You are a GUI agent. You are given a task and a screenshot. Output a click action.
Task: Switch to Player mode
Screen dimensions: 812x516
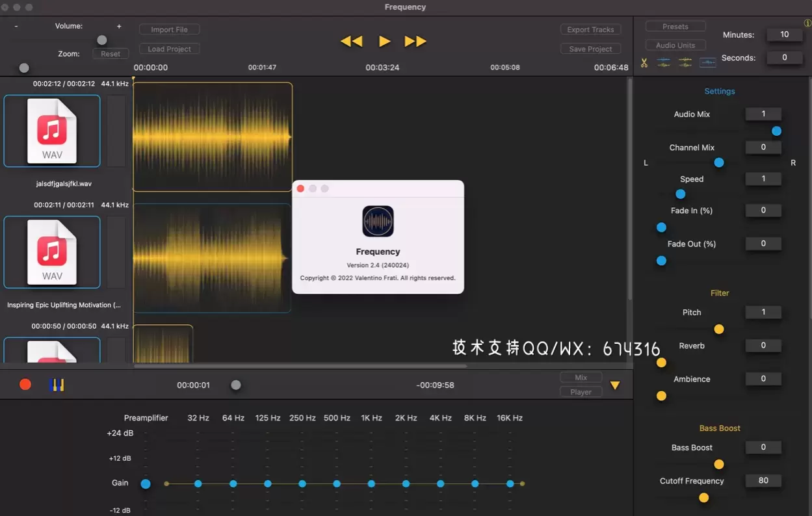581,391
